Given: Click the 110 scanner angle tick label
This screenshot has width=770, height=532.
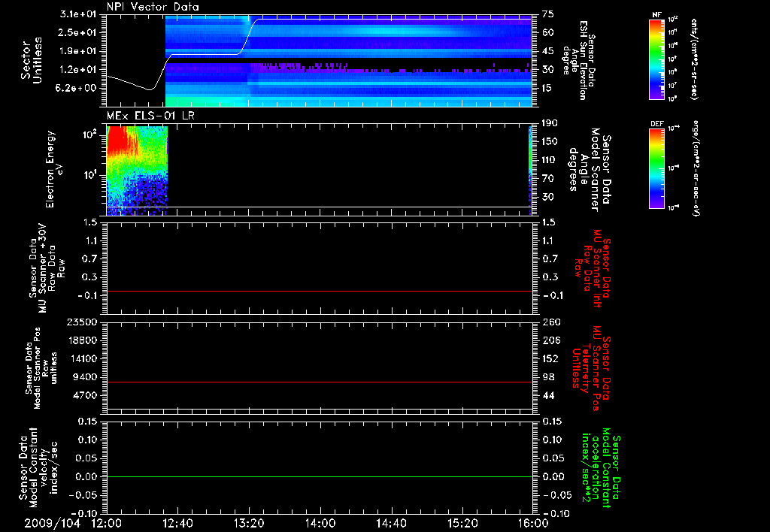Looking at the screenshot, I should coord(550,160).
